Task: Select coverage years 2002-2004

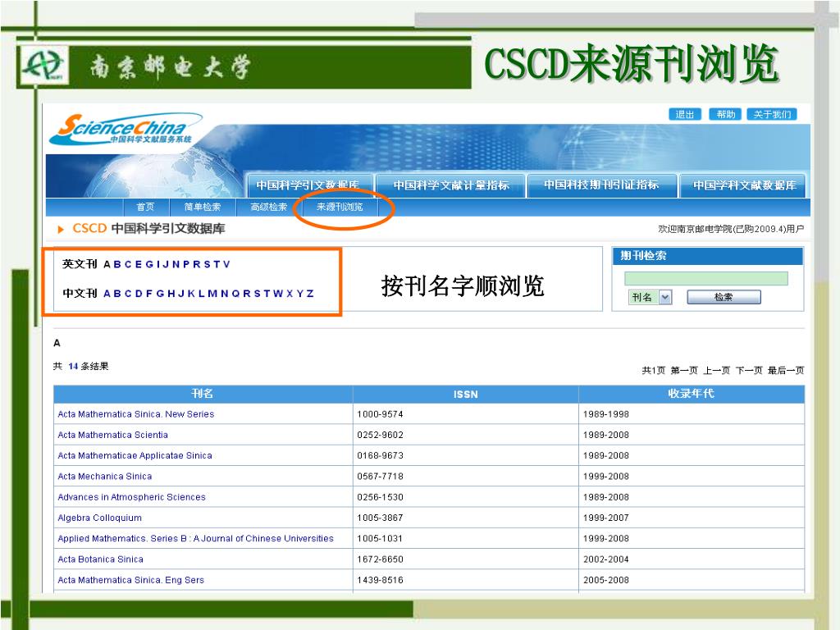Action: click(606, 559)
